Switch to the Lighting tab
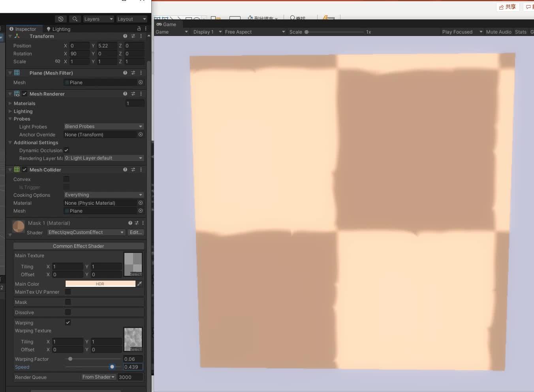Image resolution: width=534 pixels, height=392 pixels. point(58,29)
